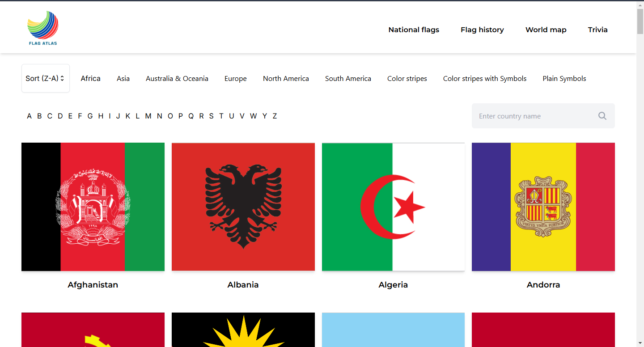This screenshot has height=347, width=644.
Task: Open the Trivia menu item
Action: (597, 30)
